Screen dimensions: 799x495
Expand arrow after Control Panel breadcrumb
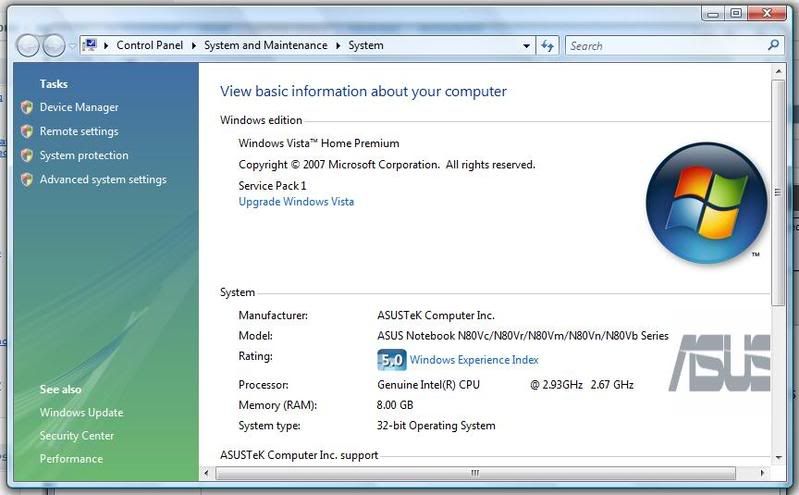(194, 45)
